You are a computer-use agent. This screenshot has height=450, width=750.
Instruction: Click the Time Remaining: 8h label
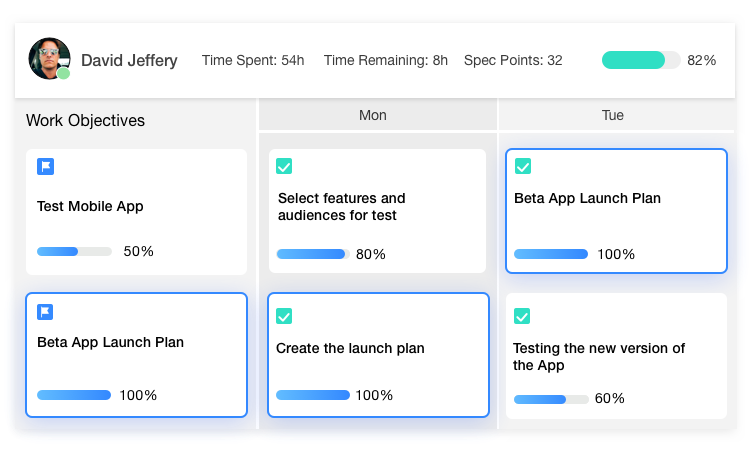click(x=386, y=61)
